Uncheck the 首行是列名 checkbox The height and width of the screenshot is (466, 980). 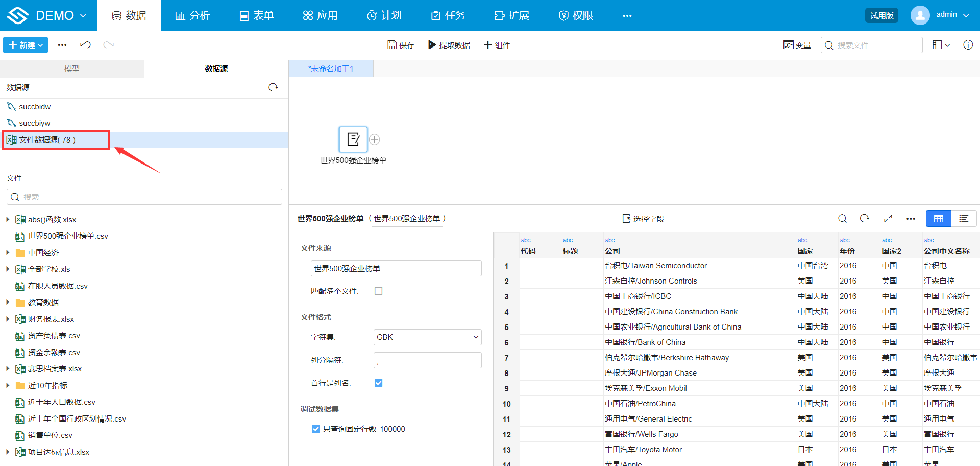(x=378, y=383)
